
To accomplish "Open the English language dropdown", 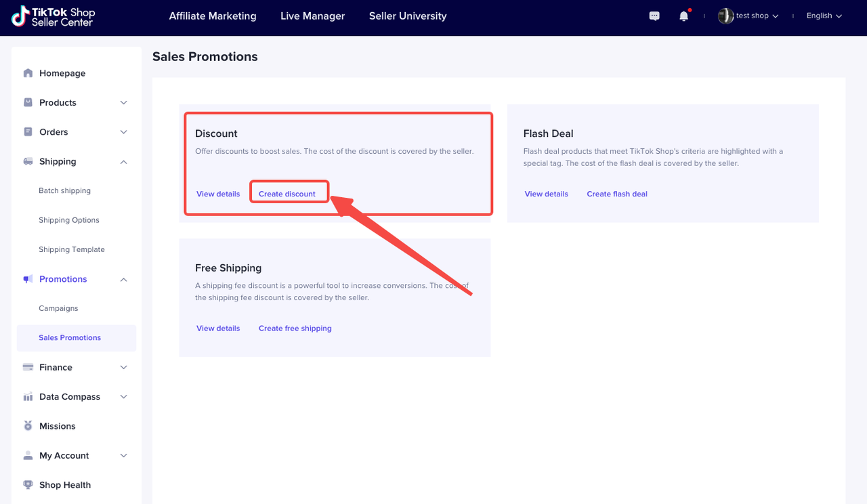I will click(824, 16).
